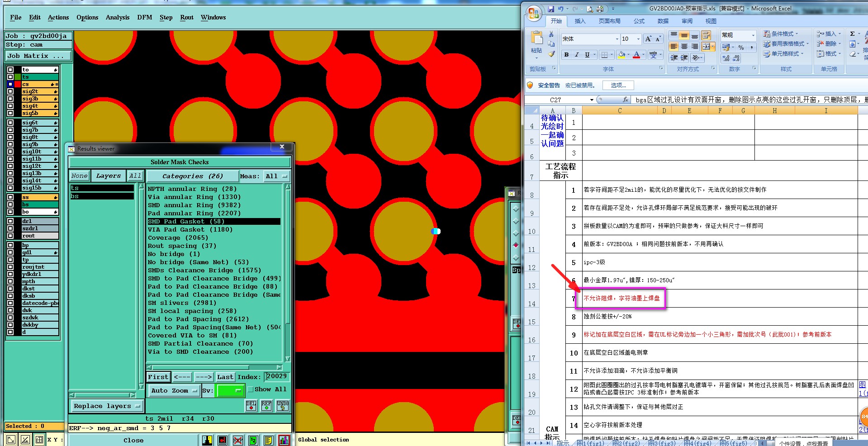Image resolution: width=868 pixels, height=446 pixels.
Task: Open Auto Zoom dropdown in Results viewer
Action: click(x=174, y=390)
